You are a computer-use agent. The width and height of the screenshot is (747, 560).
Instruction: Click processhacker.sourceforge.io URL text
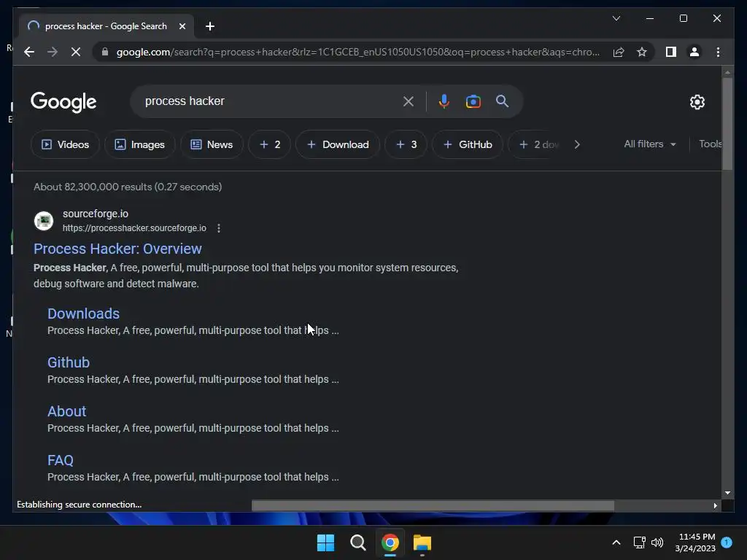tap(134, 228)
